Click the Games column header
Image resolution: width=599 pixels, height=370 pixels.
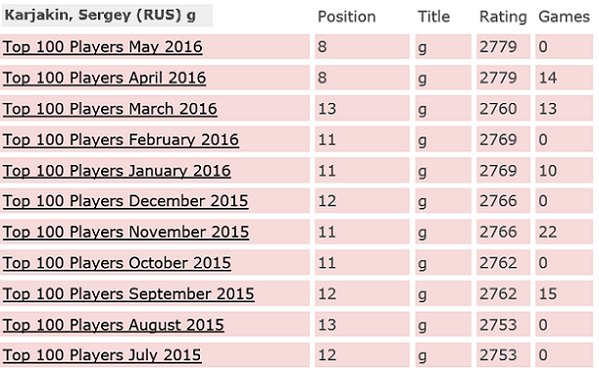564,16
